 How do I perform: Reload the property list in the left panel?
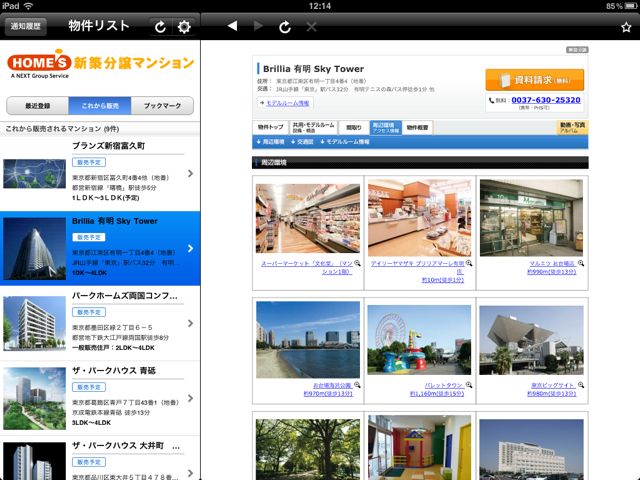tap(160, 27)
